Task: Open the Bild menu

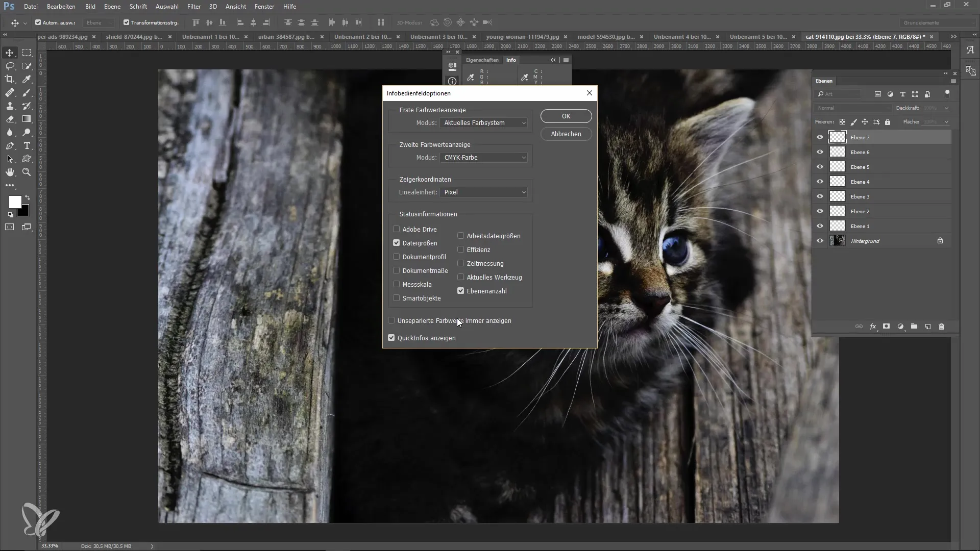Action: point(90,7)
